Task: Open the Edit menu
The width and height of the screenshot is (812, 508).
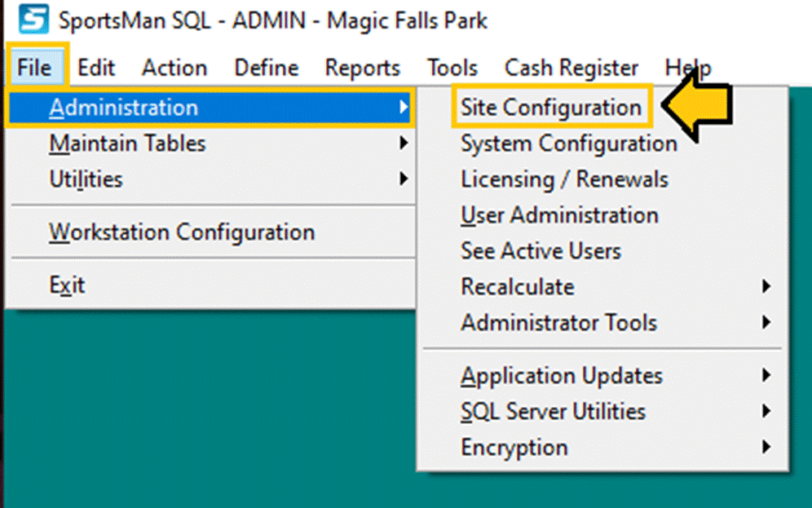Action: pos(96,68)
